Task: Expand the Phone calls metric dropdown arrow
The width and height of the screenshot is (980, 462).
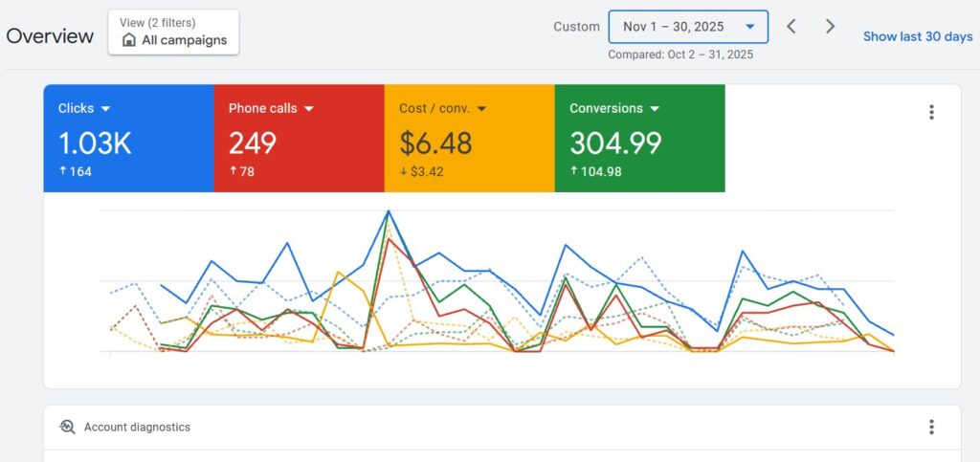Action: (309, 109)
